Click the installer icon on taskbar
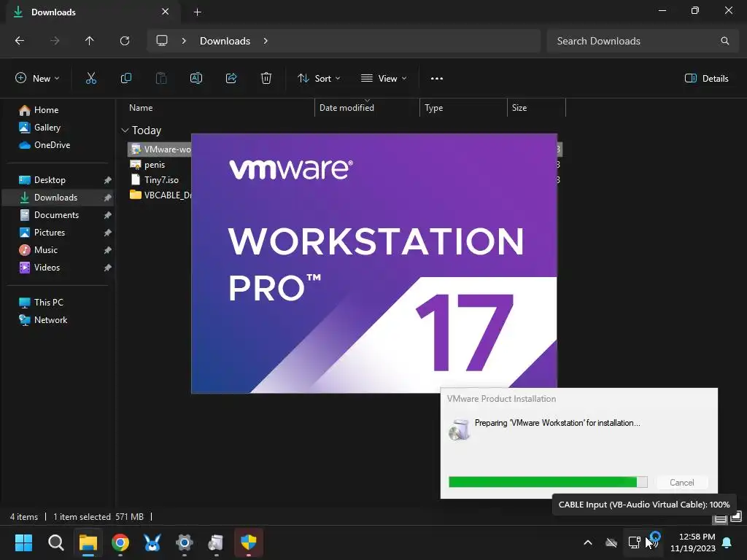The image size is (747, 560). tap(216, 542)
